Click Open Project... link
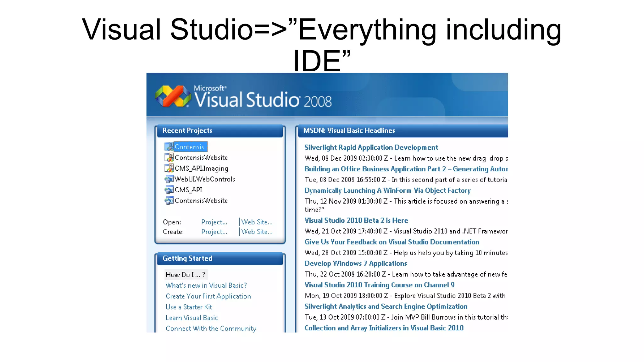 (214, 222)
